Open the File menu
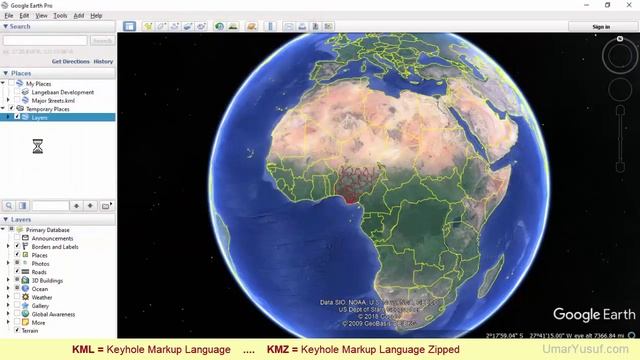Viewport: 640px width, 360px height. point(9,16)
